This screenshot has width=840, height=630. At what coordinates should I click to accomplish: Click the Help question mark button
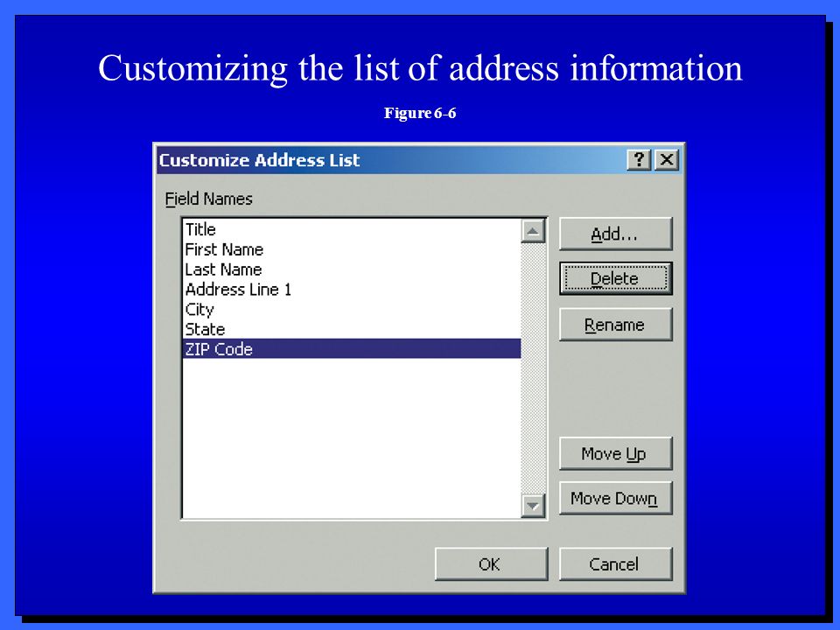coord(639,159)
